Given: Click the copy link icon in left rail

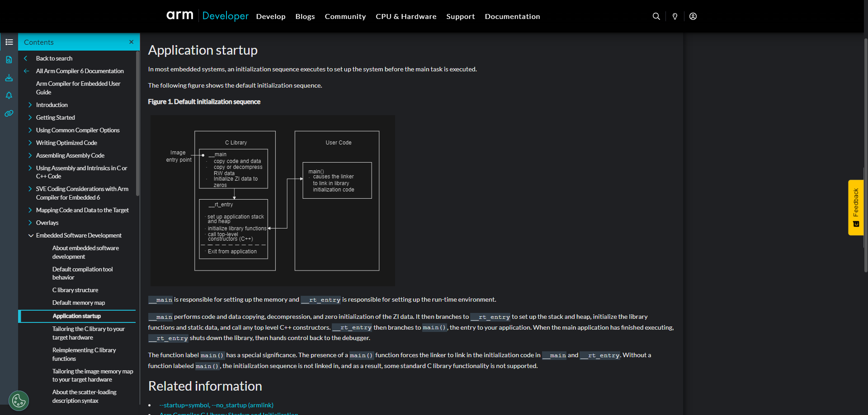Looking at the screenshot, I should point(9,113).
